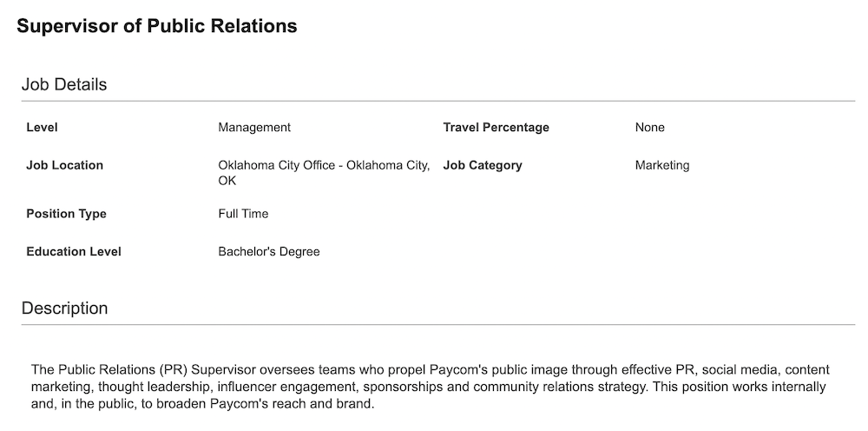Click the Education Level label
The height and width of the screenshot is (431, 868).
click(74, 251)
